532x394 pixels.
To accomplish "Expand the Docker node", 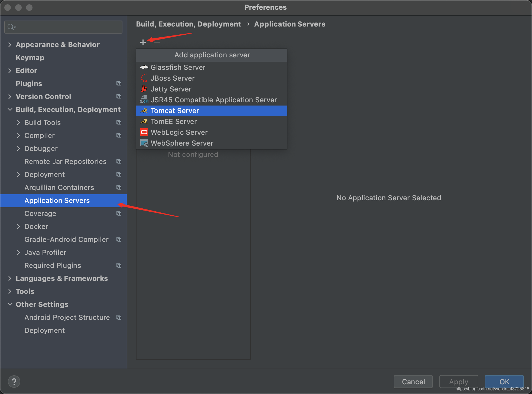I will click(x=18, y=226).
